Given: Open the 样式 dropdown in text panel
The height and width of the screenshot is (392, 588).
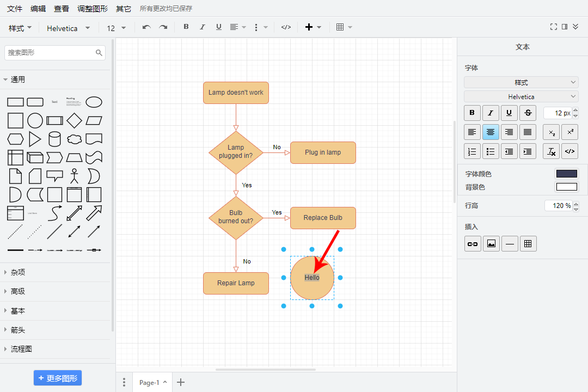Looking at the screenshot, I should click(x=521, y=82).
